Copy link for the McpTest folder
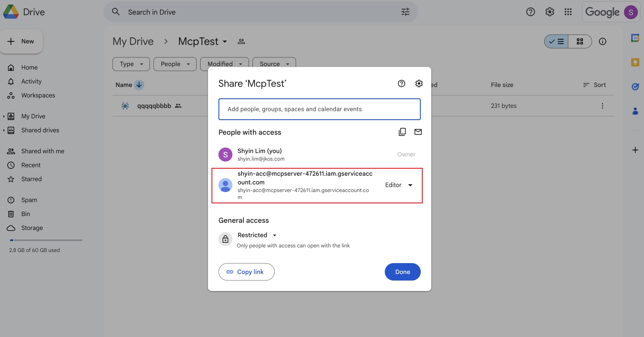Viewport: 644px width, 337px height. 247,272
